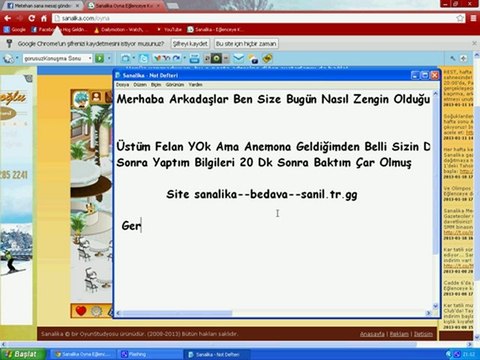Open the Dailymotion bookmark
Image resolution: width=480 pixels, height=360 pixels.
coord(121,30)
